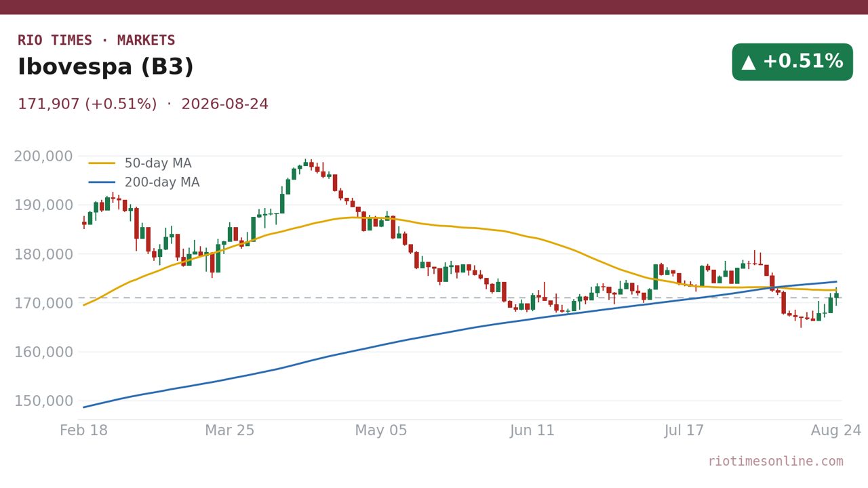The height and width of the screenshot is (488, 868).
Task: Click the Feb 18 x-axis date label
Action: click(x=84, y=431)
